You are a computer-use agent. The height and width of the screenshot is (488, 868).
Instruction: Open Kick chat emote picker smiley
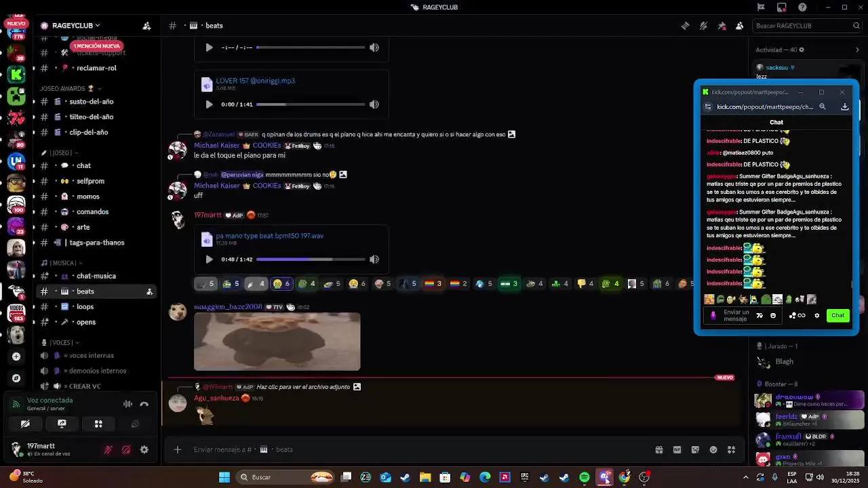click(x=773, y=315)
